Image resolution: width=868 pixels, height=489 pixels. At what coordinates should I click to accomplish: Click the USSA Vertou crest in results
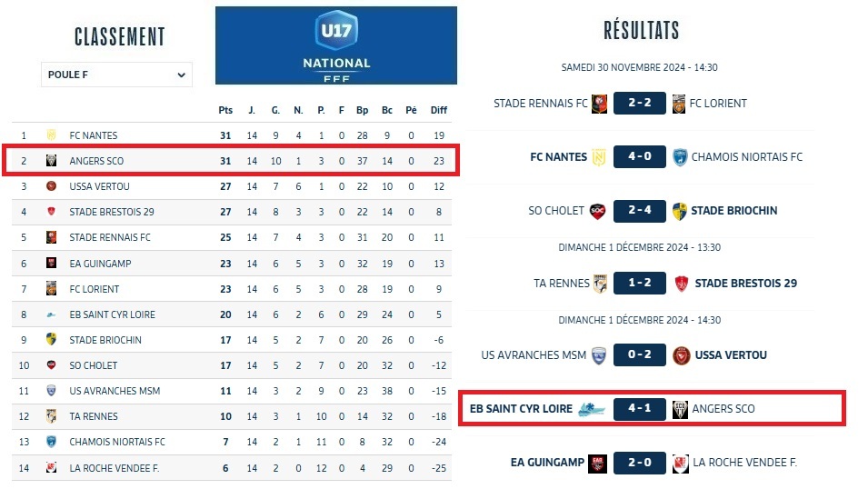tap(682, 355)
